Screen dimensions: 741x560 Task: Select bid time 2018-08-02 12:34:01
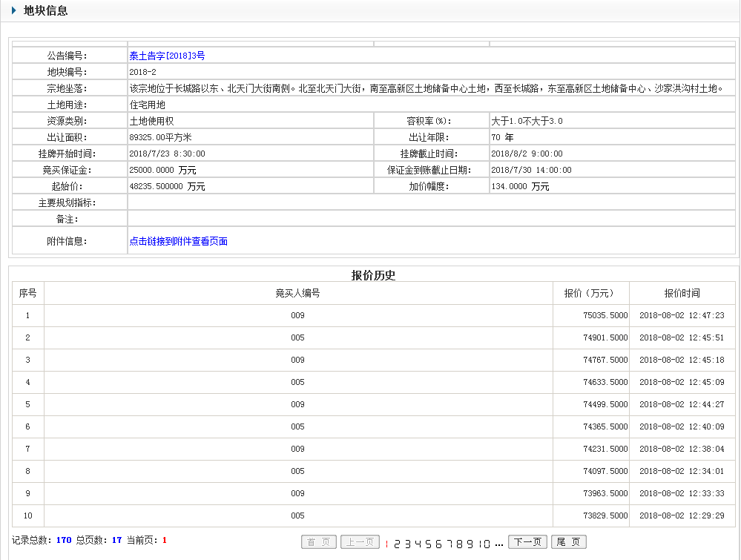click(682, 471)
